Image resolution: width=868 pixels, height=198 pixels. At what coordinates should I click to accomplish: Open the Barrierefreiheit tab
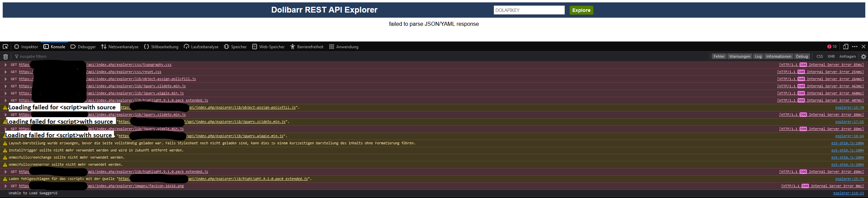(307, 47)
